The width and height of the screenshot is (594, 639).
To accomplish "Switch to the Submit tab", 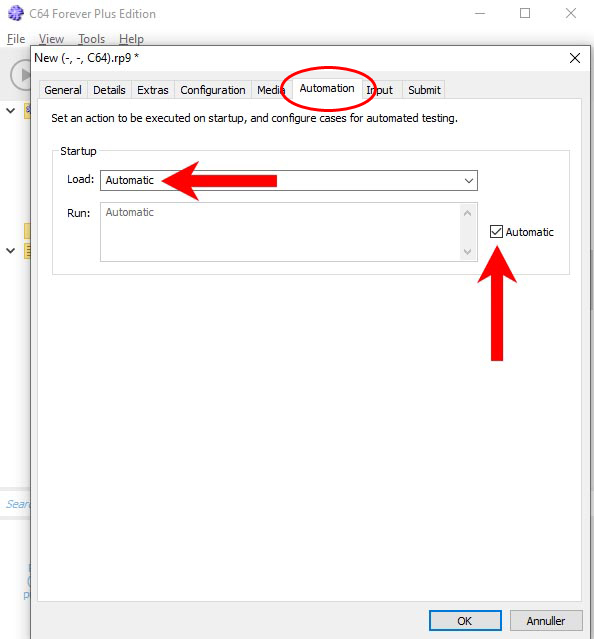I will point(424,90).
